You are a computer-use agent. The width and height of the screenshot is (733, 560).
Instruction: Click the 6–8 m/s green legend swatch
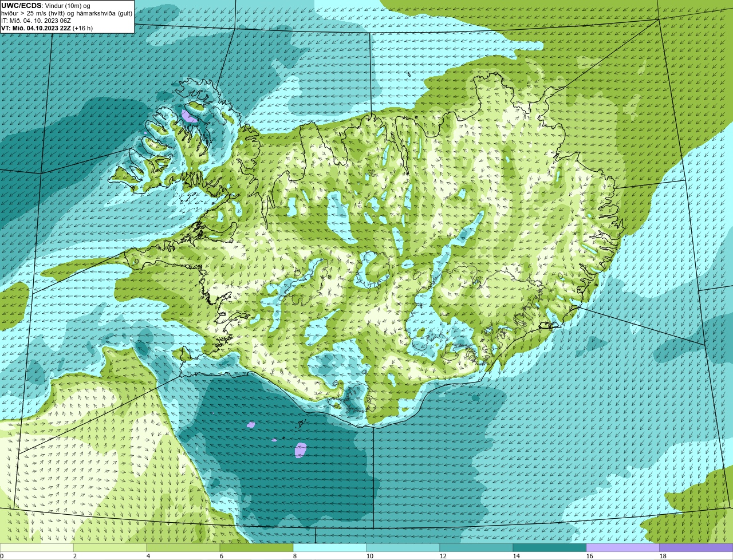258,547
